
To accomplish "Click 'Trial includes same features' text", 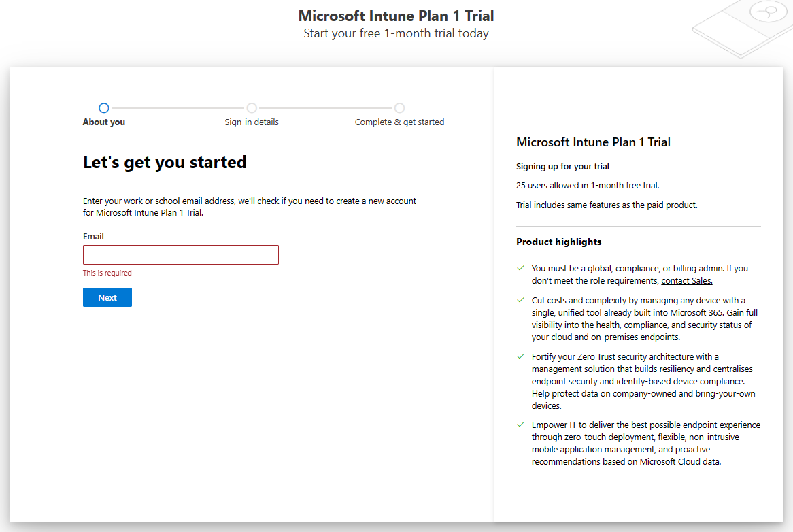I will click(x=607, y=205).
